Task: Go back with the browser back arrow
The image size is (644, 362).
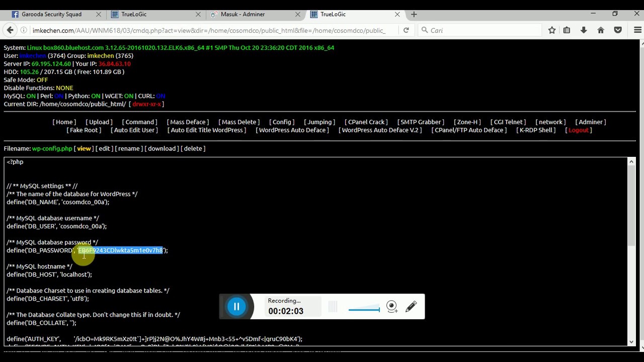Action: 10,30
